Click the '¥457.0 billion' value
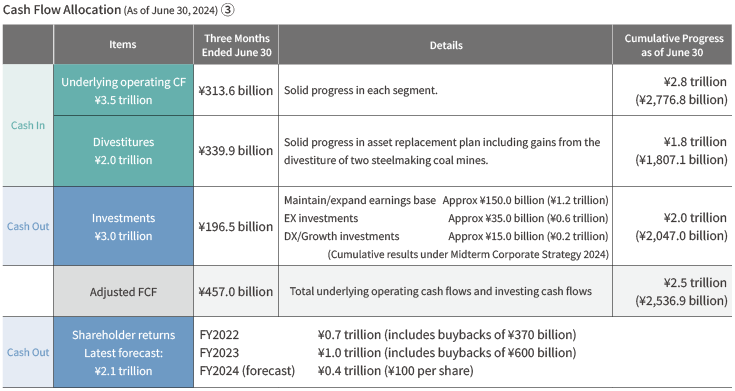Image resolution: width=735 pixels, height=391 pixels. click(x=236, y=292)
